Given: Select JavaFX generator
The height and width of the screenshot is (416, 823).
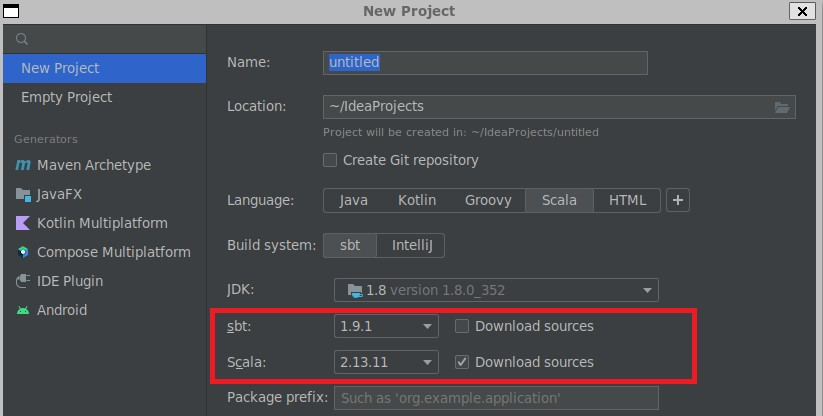Looking at the screenshot, I should coord(104,195).
